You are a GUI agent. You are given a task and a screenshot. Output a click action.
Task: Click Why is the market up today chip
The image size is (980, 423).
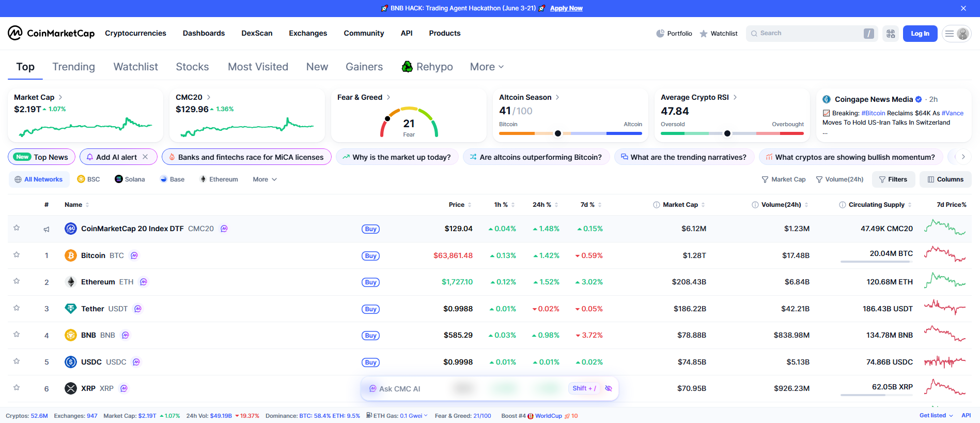[397, 157]
